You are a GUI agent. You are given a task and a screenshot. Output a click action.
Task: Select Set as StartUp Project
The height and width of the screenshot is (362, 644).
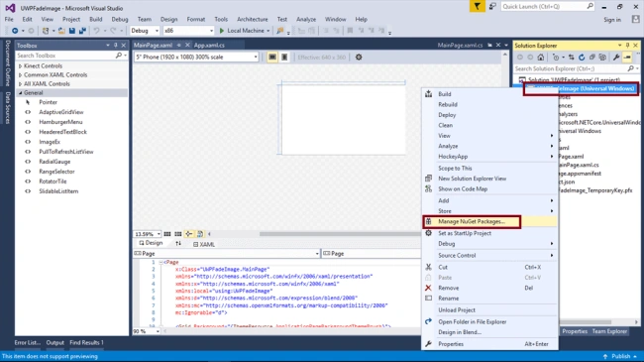pos(464,233)
